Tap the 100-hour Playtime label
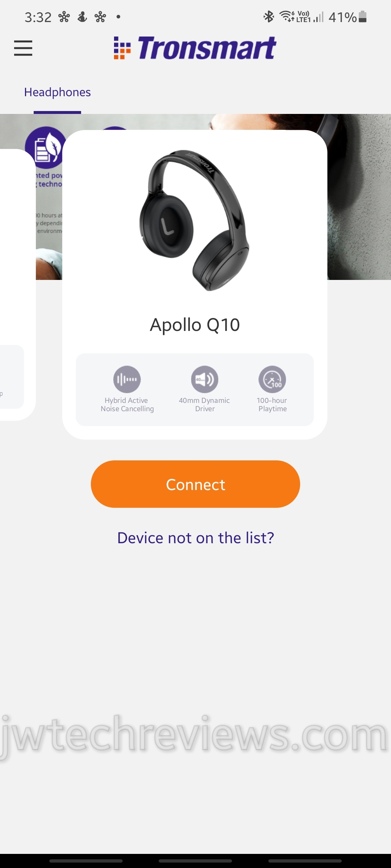This screenshot has height=868, width=391. 272,405
